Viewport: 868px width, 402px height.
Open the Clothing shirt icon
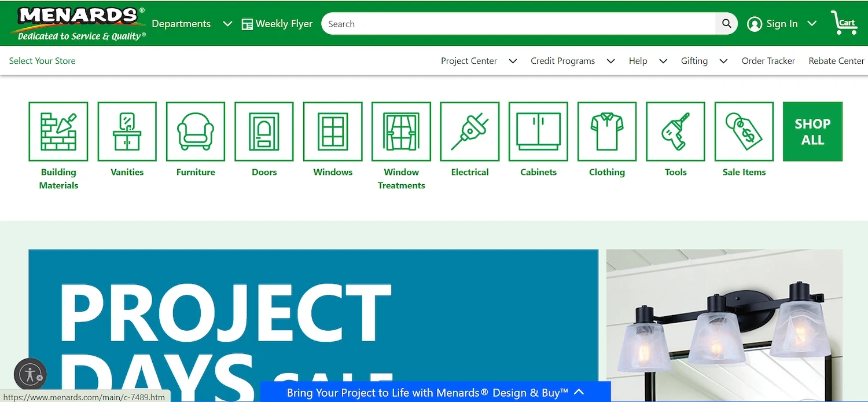point(607,131)
